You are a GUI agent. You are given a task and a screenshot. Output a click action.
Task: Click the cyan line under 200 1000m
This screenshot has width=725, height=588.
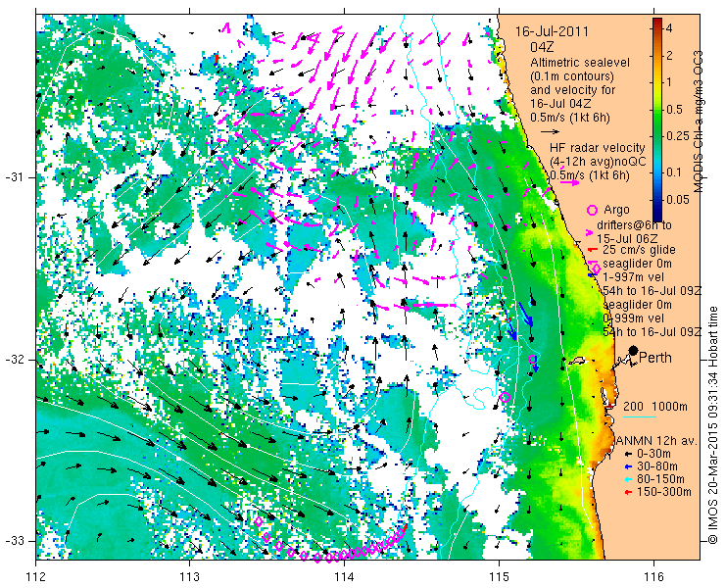click(x=640, y=416)
